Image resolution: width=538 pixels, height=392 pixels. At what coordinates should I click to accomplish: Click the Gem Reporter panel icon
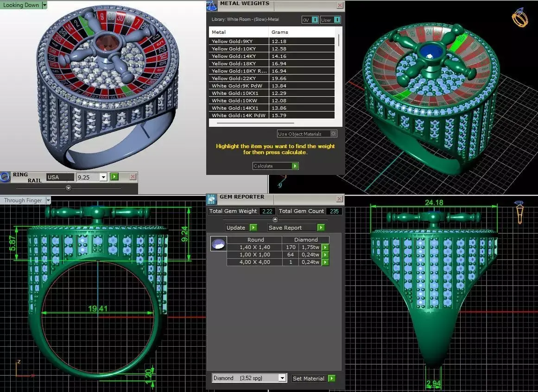[x=212, y=199]
